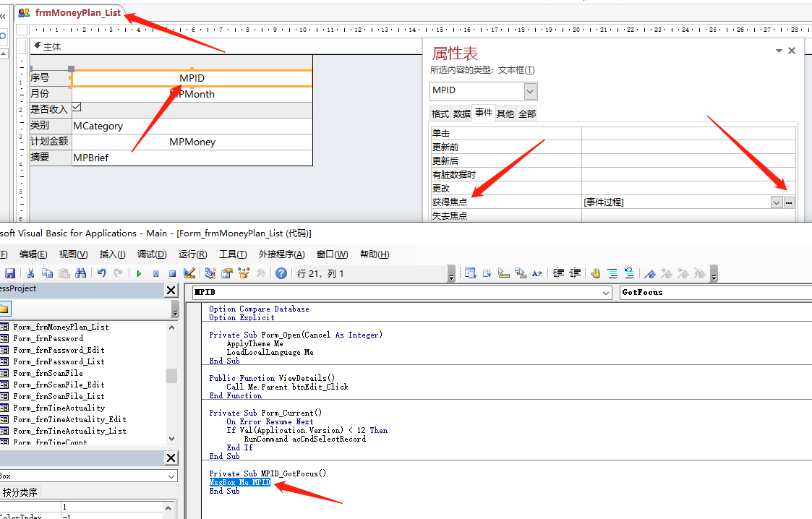Click the Undo arrow icon

(102, 273)
